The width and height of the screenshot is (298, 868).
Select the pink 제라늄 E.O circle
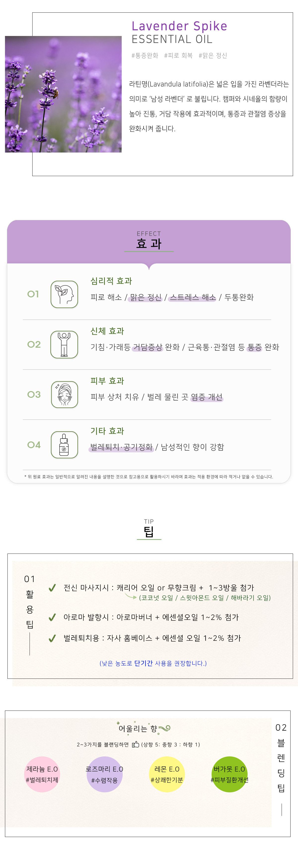coord(42,774)
